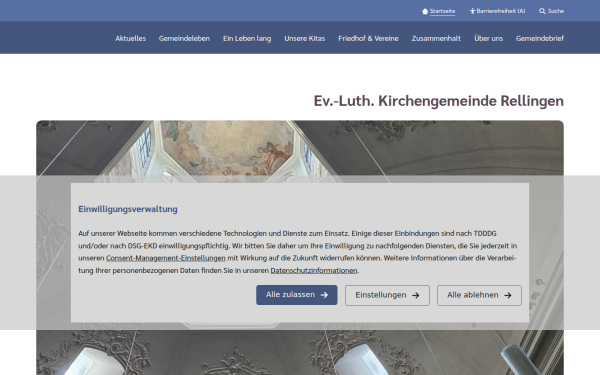The height and width of the screenshot is (375, 600).
Task: Open the Friedhof & Vereine menu
Action: click(x=368, y=38)
